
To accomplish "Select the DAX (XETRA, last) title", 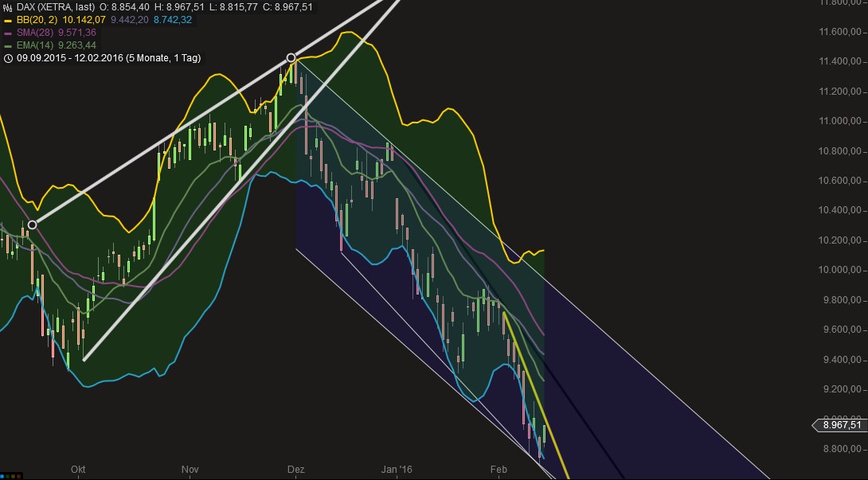I will [57, 6].
